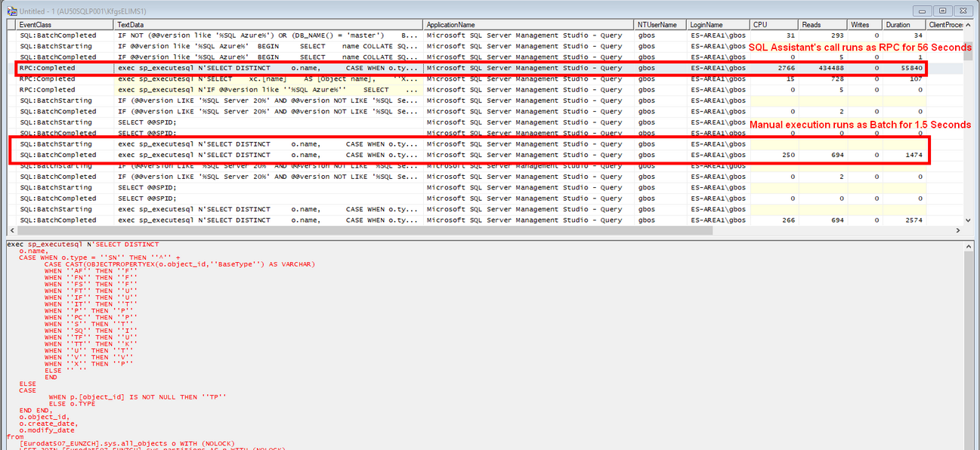Click the line WHEN ''V'' THEN ''V''
980x450 pixels.
point(89,357)
